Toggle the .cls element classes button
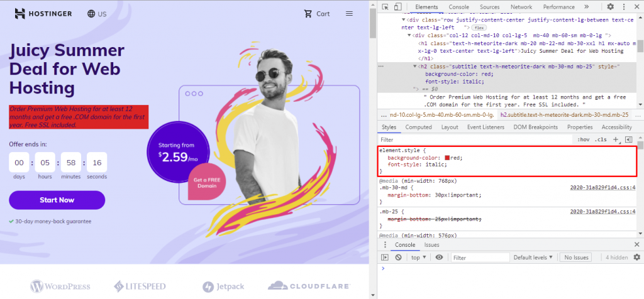Image resolution: width=644 pixels, height=299 pixels. (601, 139)
